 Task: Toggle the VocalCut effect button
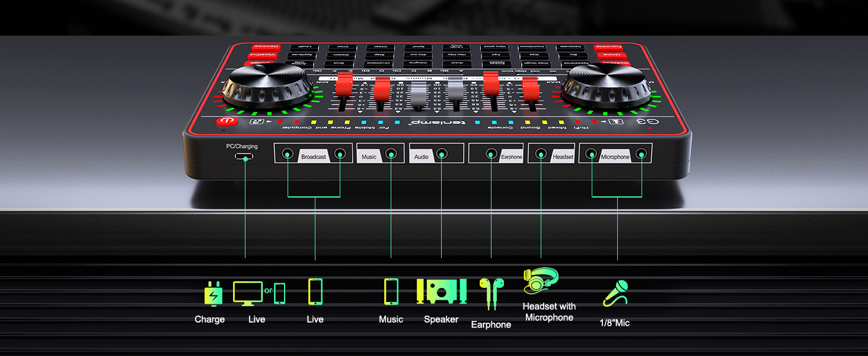263,55
